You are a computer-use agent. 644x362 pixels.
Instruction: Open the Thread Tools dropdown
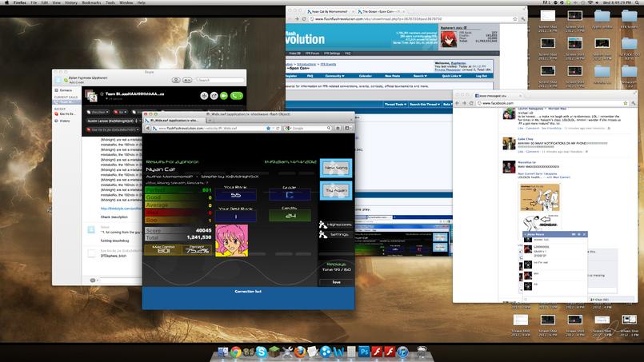[395, 104]
